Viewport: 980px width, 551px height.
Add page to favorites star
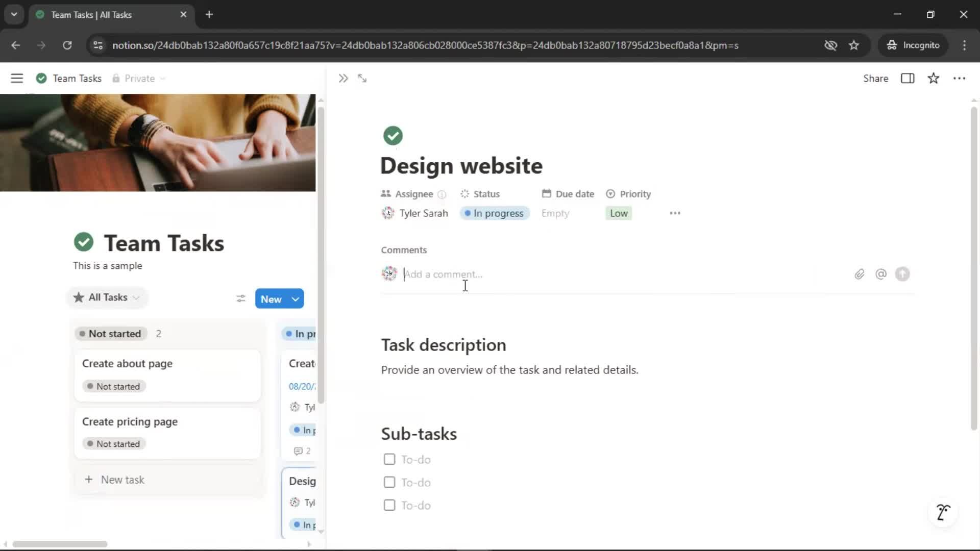934,78
